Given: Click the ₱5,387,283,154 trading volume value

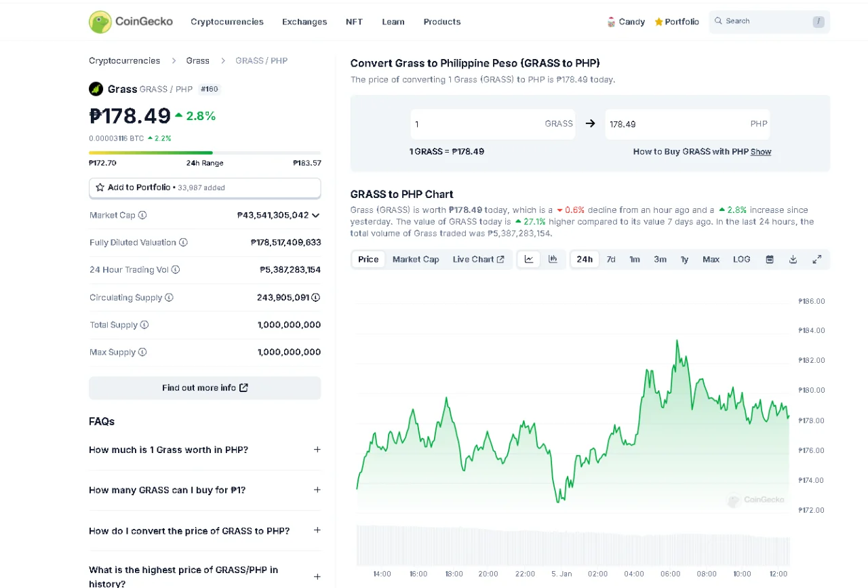Looking at the screenshot, I should [x=290, y=269].
